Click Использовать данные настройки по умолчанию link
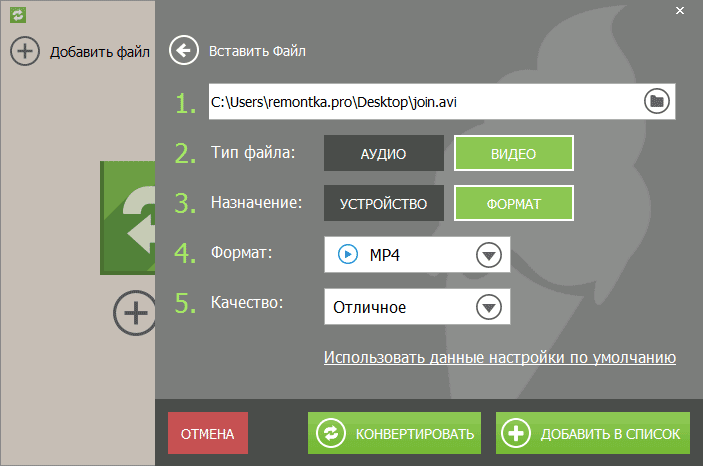This screenshot has height=466, width=703. click(x=500, y=357)
